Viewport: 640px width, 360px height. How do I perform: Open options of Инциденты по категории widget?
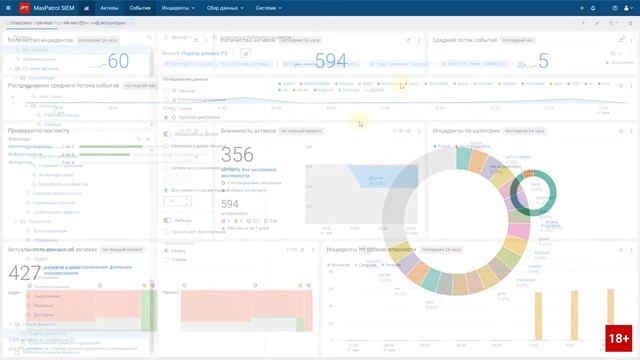tap(632, 131)
